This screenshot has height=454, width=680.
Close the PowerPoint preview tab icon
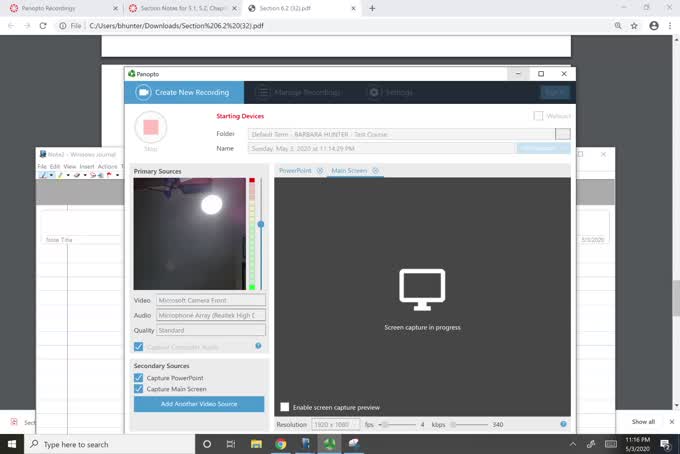click(x=320, y=171)
